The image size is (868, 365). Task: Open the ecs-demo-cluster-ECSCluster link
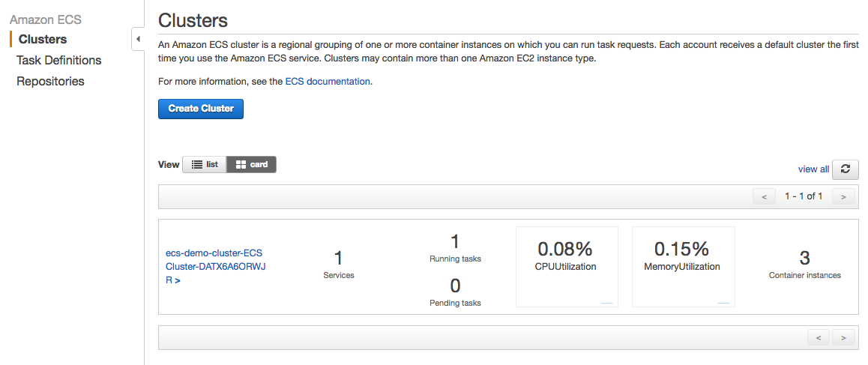point(216,266)
